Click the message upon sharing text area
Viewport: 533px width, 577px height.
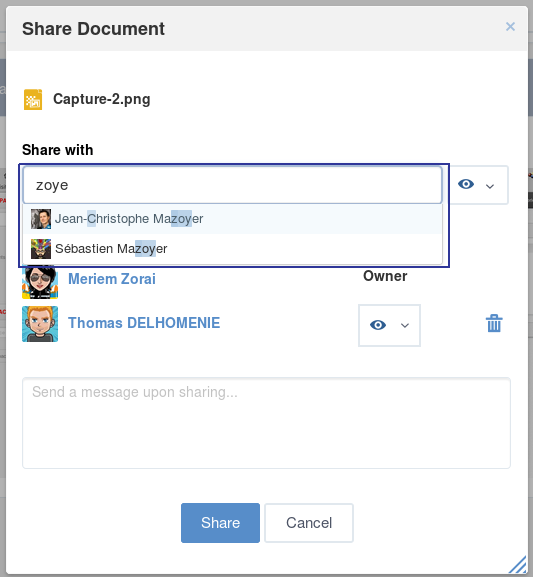coord(266,423)
